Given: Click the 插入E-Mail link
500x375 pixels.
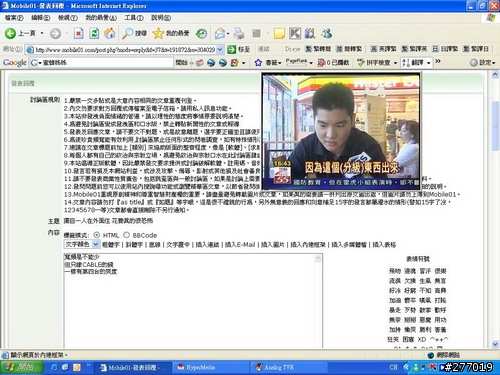Looking at the screenshot, I should point(240,245).
